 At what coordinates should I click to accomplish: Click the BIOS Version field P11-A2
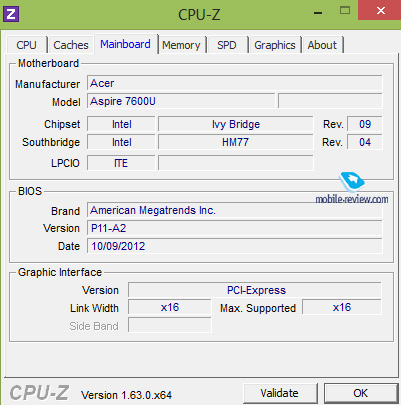235,228
